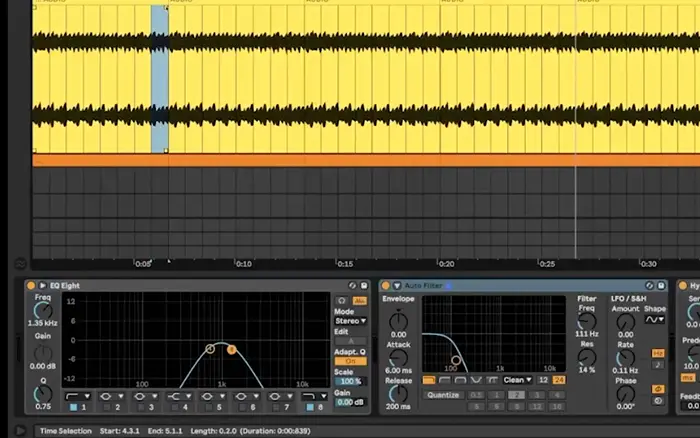Click the EQ Eight Freq knob
Viewport: 700px width, 438px height.
click(x=43, y=312)
